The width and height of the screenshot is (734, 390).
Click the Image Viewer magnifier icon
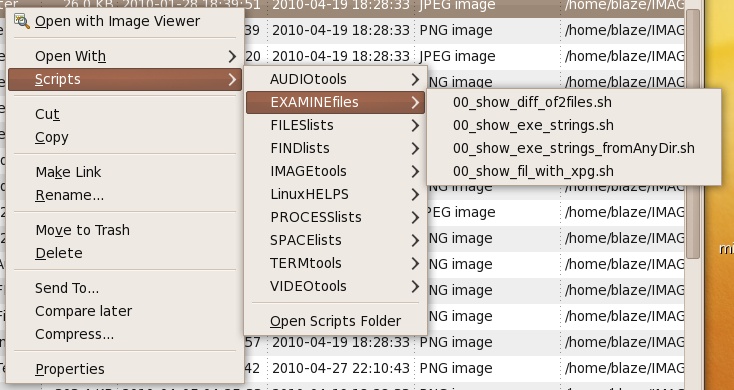(22, 21)
